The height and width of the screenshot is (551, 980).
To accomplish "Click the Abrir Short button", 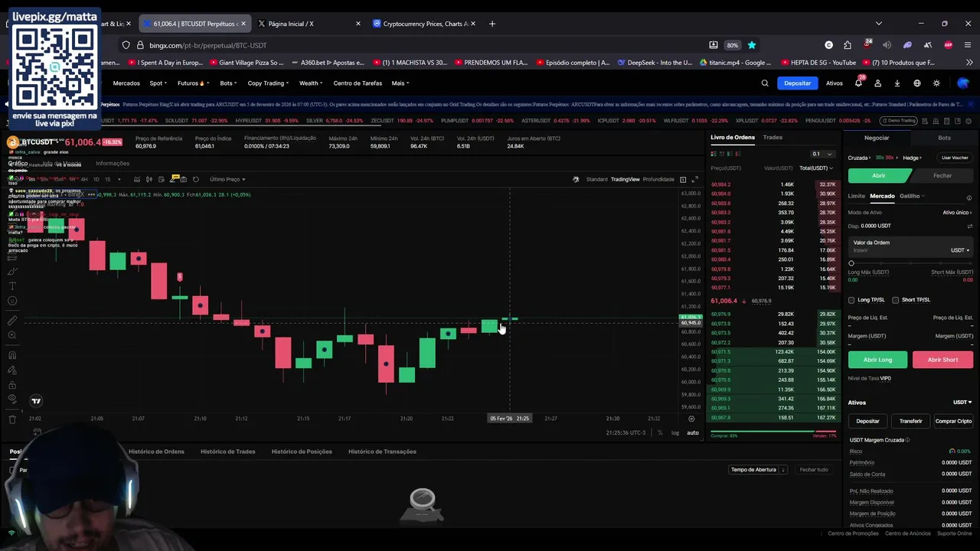I will click(942, 360).
